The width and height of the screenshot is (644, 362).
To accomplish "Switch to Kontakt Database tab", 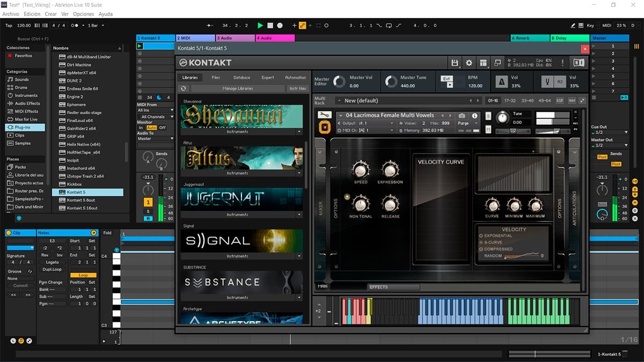I will (241, 78).
